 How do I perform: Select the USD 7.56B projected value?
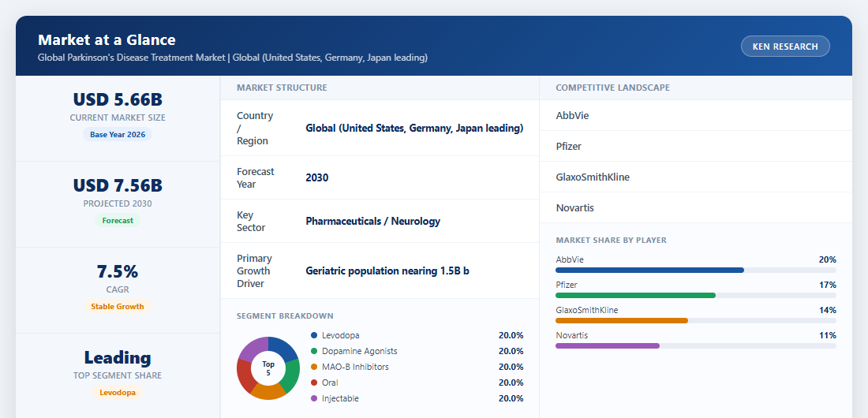click(118, 185)
